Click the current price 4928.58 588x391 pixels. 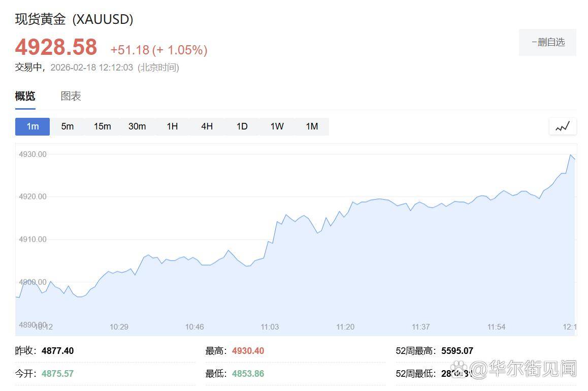coord(56,47)
